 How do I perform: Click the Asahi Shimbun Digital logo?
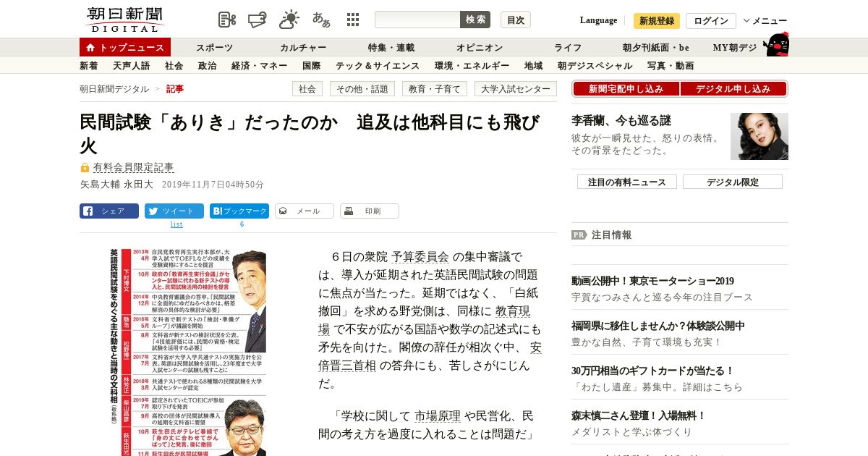click(x=124, y=20)
